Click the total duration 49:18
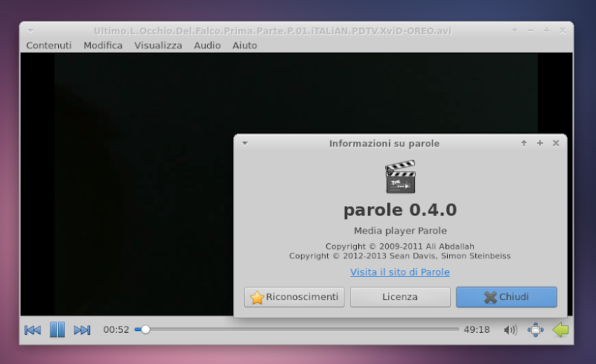The height and width of the screenshot is (364, 596). [477, 330]
